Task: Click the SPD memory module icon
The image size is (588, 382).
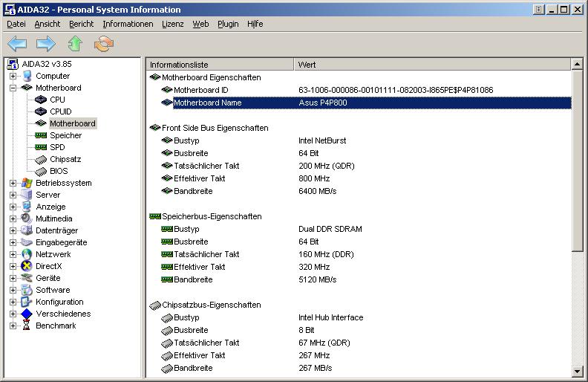Action: tap(41, 147)
